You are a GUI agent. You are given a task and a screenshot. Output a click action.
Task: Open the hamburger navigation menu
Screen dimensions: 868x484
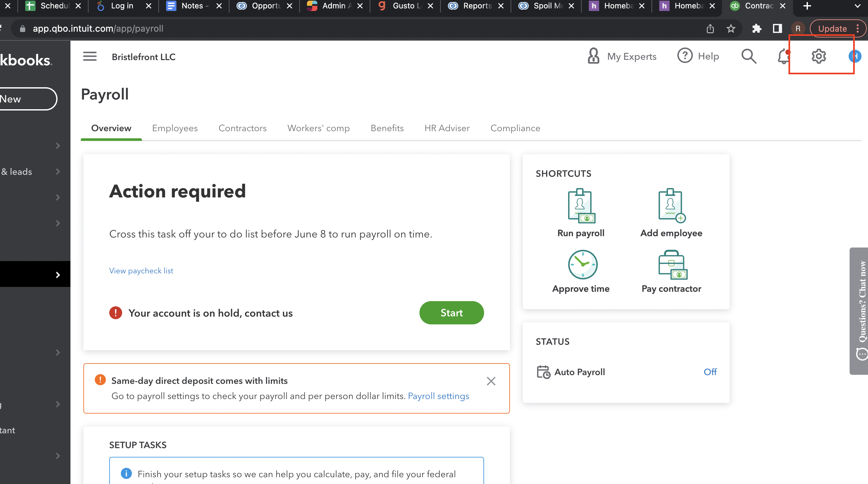click(89, 56)
